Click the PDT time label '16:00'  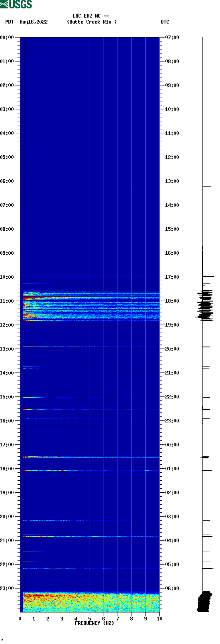click(x=7, y=421)
